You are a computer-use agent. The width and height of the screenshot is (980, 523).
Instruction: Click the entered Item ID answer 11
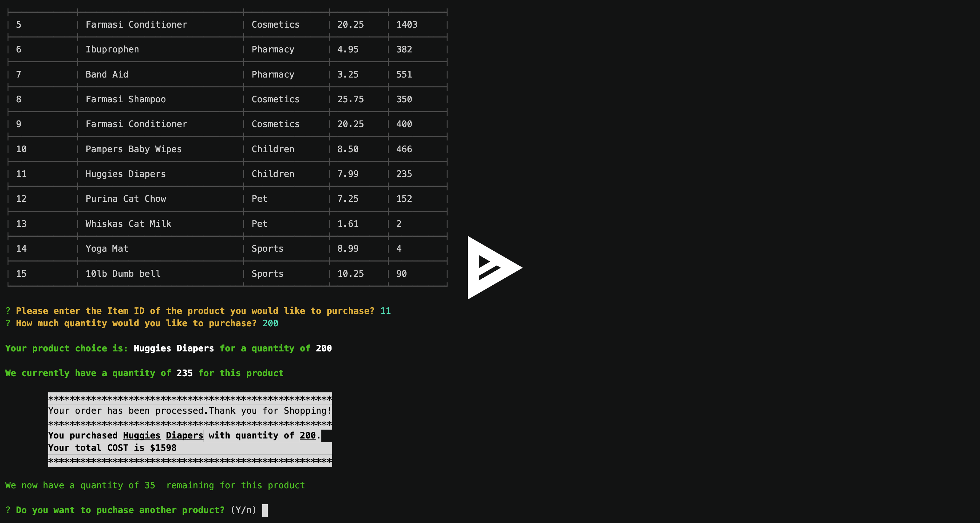coord(386,311)
